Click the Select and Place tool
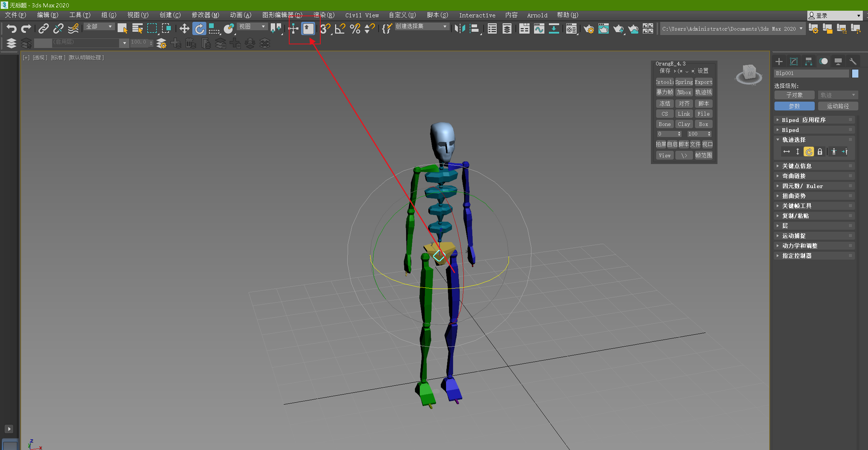This screenshot has height=450, width=868. 229,28
